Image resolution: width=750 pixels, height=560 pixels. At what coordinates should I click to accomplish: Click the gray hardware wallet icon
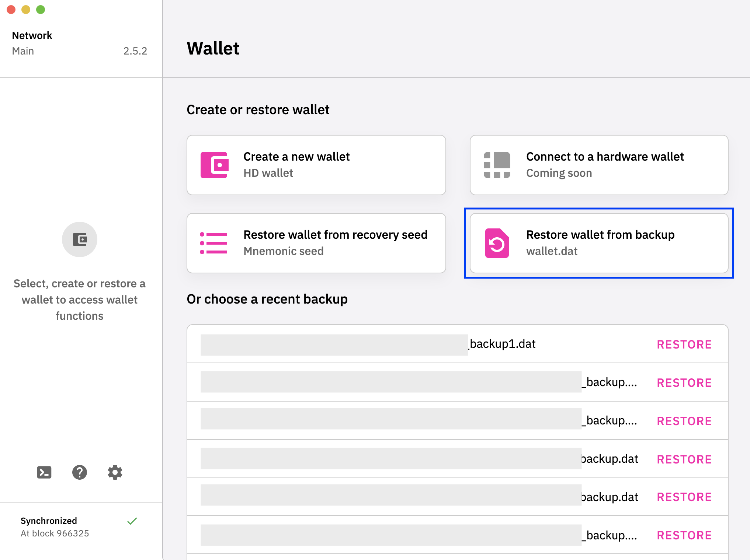497,165
